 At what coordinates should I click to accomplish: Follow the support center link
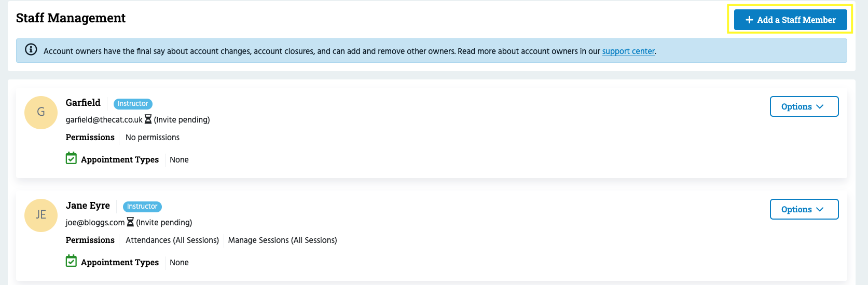point(628,51)
